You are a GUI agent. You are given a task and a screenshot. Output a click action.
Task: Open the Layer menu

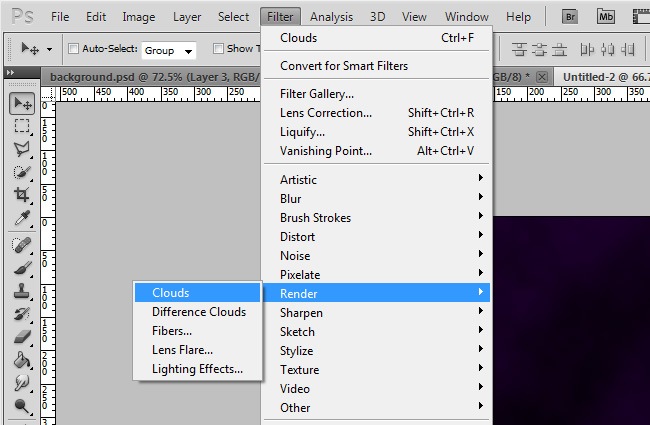click(x=187, y=17)
